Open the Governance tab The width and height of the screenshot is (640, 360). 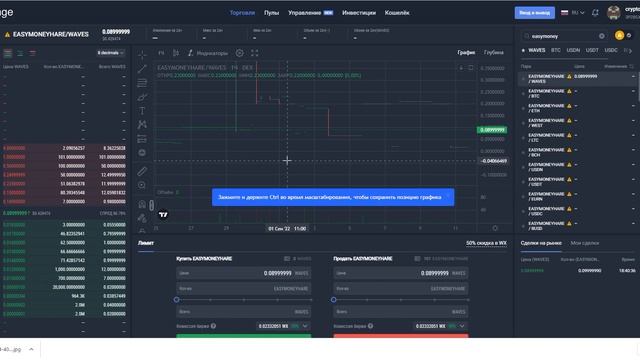point(310,13)
